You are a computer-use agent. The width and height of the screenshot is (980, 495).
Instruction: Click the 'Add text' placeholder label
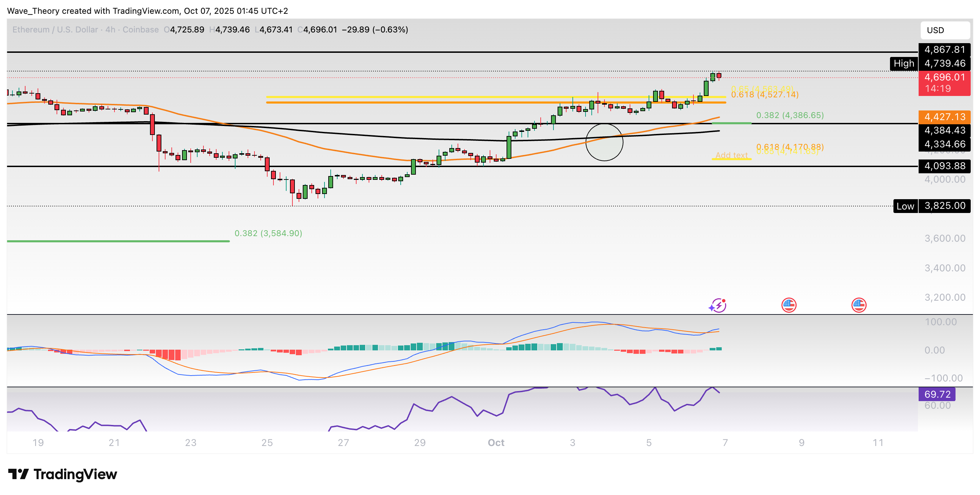[731, 155]
